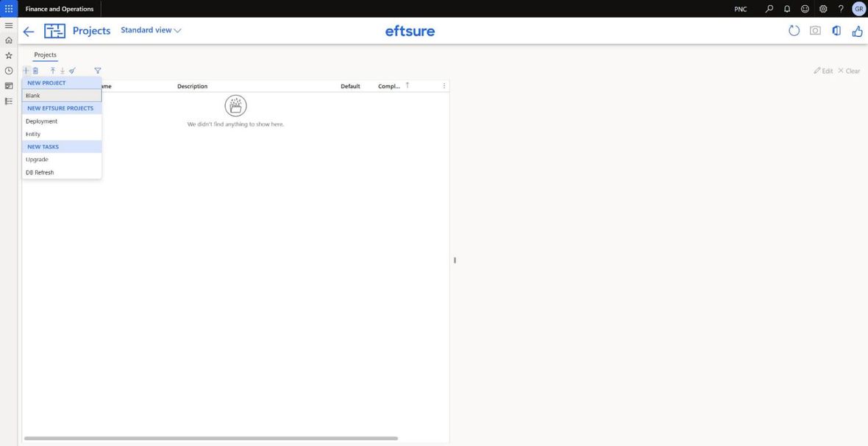The height and width of the screenshot is (446, 868).
Task: Click the plus new project icon
Action: [26, 71]
